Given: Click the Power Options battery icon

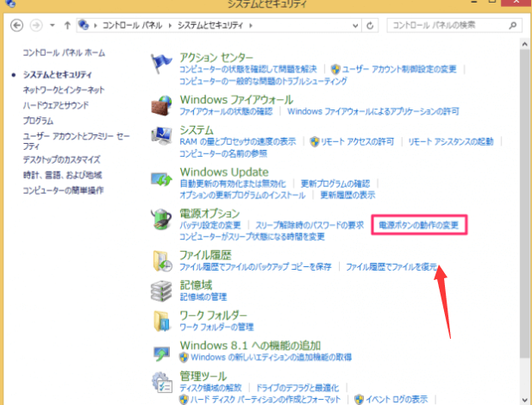Looking at the screenshot, I should tap(161, 219).
